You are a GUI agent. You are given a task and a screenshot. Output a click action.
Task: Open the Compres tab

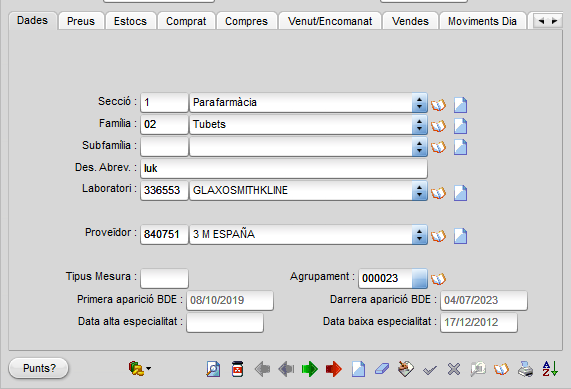point(247,21)
